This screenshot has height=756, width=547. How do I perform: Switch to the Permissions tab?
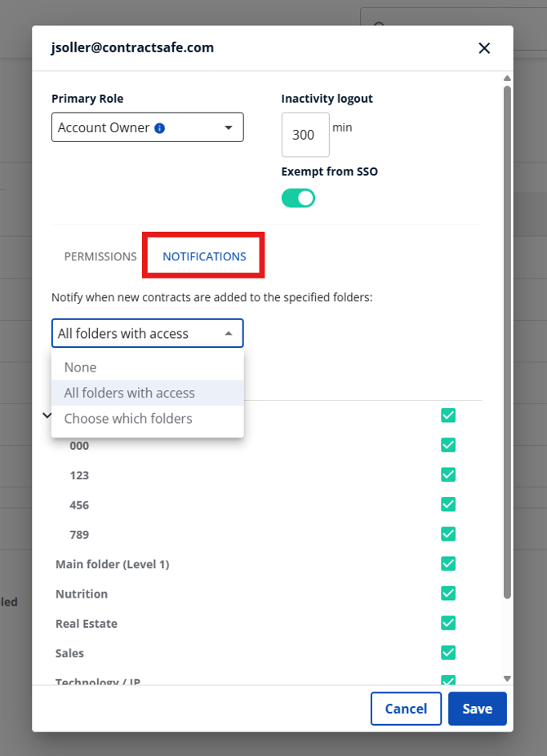100,256
